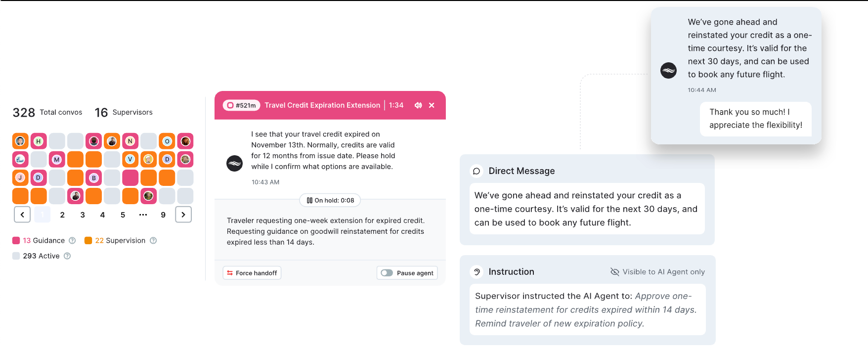Mute the conversation audio in #521m header

tap(418, 105)
